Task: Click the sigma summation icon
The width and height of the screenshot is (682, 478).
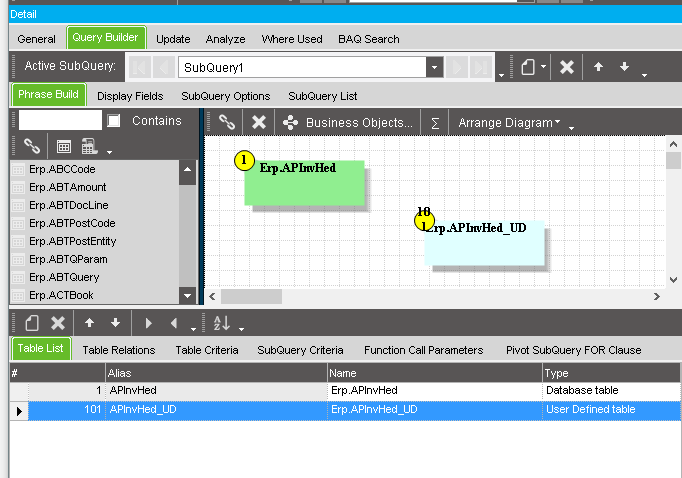Action: point(435,123)
